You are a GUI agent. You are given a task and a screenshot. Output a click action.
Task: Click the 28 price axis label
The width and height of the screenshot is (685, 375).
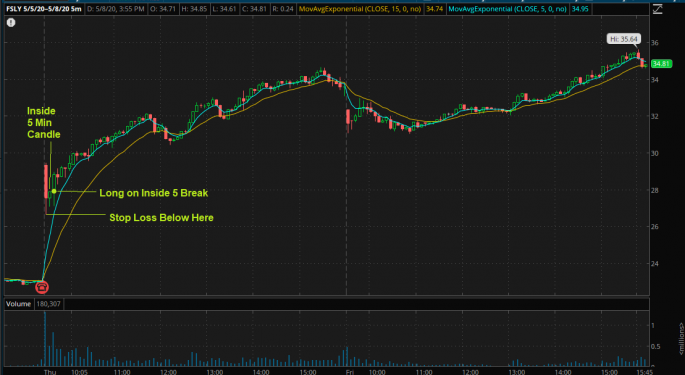pos(654,190)
